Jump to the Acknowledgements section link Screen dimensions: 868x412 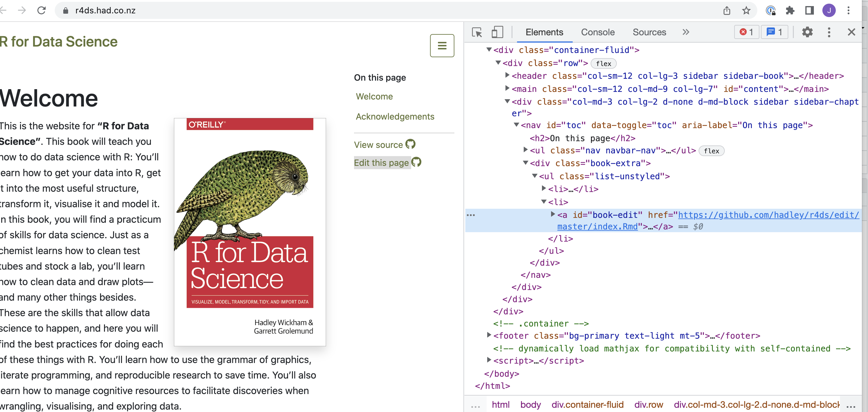pos(395,117)
